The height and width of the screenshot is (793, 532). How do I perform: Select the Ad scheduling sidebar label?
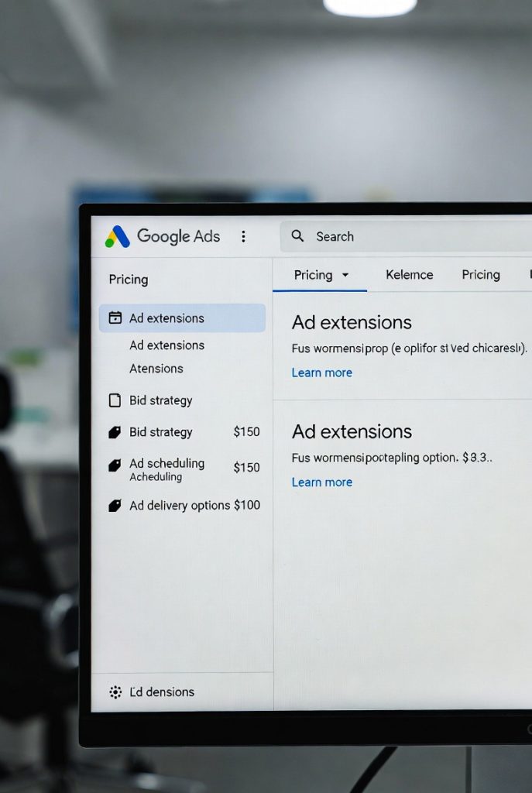166,463
